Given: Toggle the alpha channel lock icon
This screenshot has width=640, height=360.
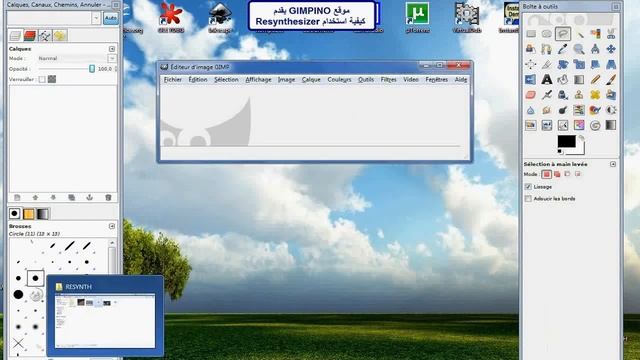Looking at the screenshot, I should 52,79.
